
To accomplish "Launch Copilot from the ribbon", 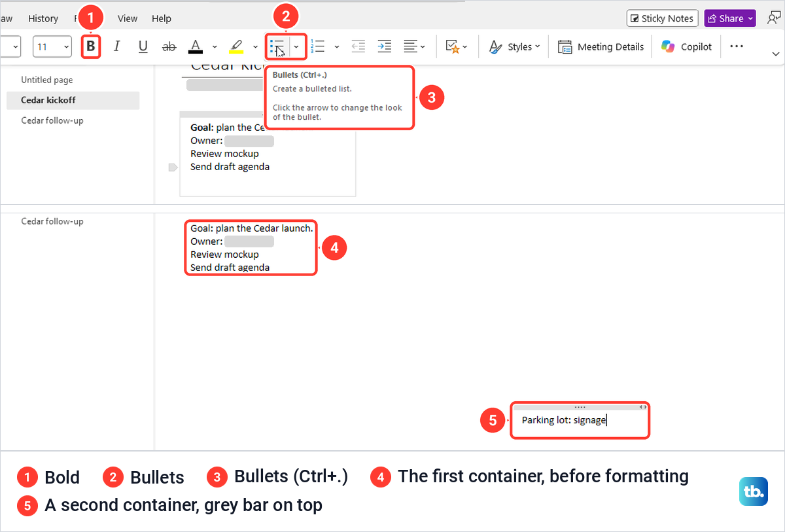I will [x=686, y=46].
